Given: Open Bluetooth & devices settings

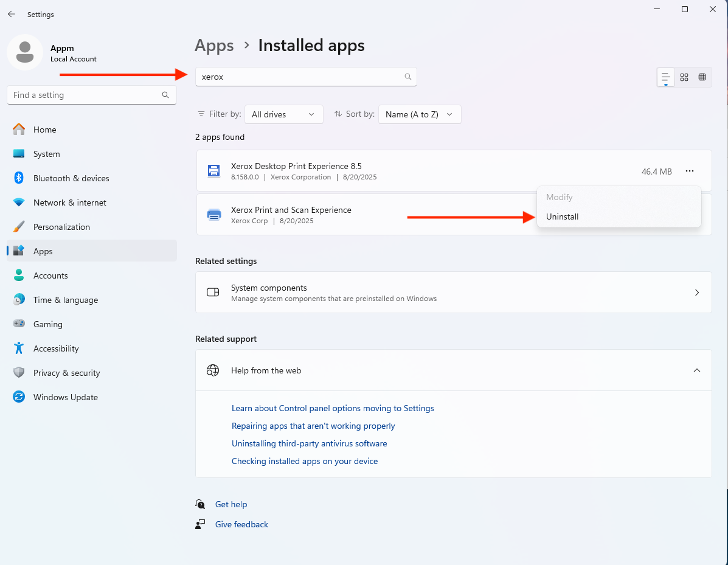Looking at the screenshot, I should [71, 178].
